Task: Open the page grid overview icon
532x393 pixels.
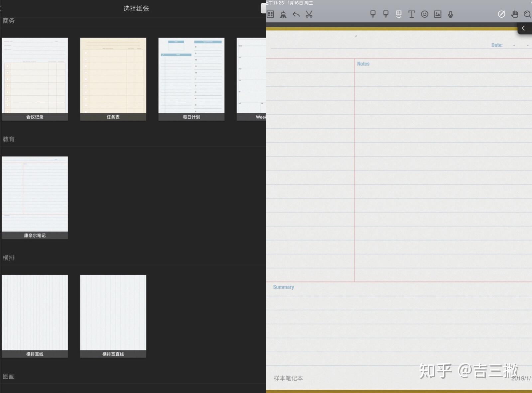Action: [270, 14]
